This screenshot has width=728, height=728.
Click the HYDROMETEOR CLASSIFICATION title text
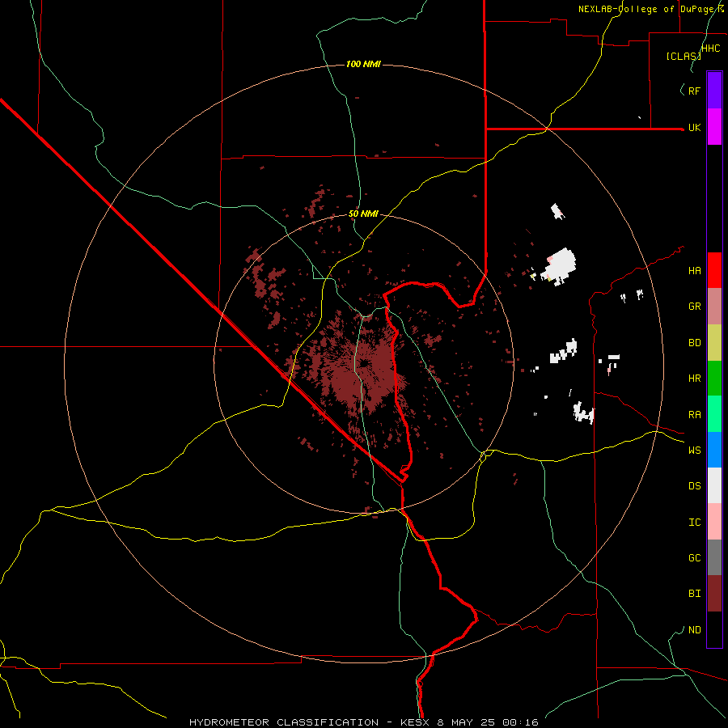pos(284,722)
